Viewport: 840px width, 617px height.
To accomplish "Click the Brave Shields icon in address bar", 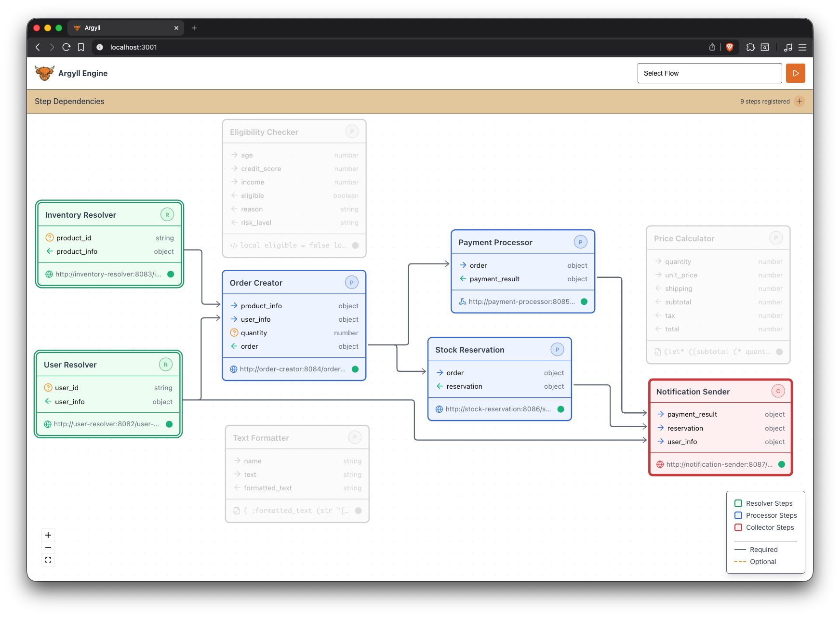I will (729, 47).
